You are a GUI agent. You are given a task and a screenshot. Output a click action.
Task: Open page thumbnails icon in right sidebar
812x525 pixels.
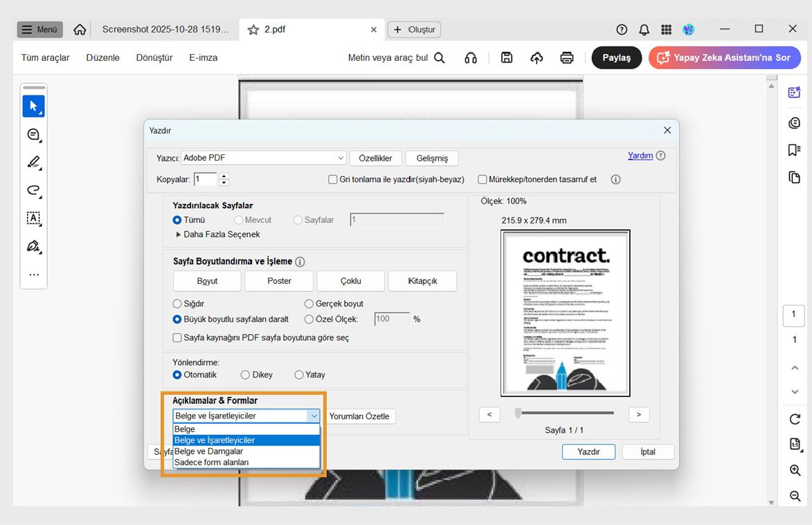click(x=795, y=177)
